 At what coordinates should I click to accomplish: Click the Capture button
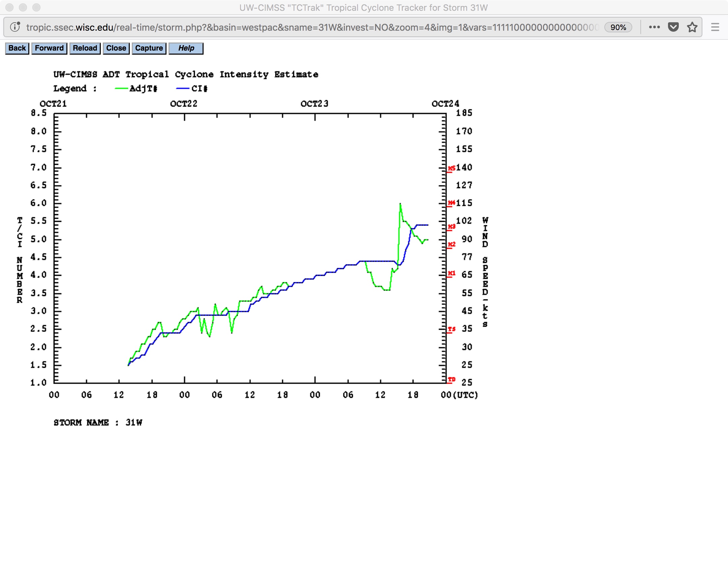[149, 48]
